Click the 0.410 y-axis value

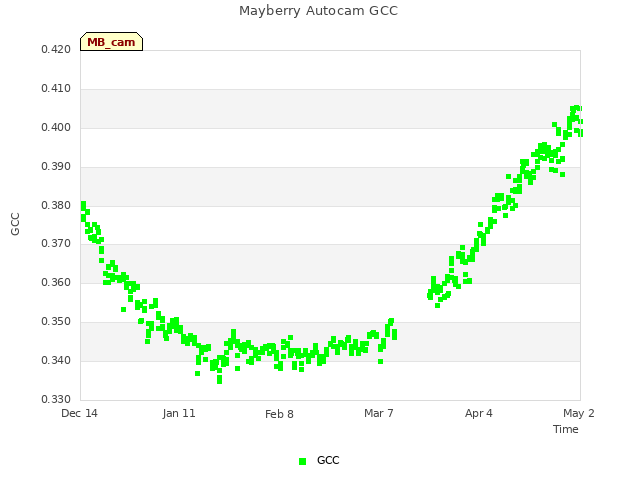pos(56,89)
